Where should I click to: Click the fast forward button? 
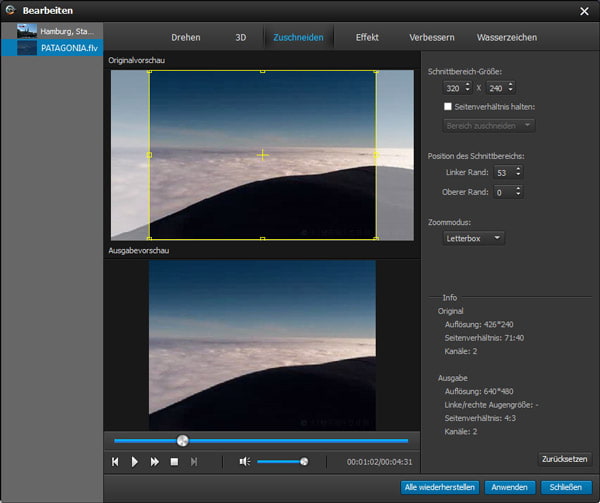155,461
